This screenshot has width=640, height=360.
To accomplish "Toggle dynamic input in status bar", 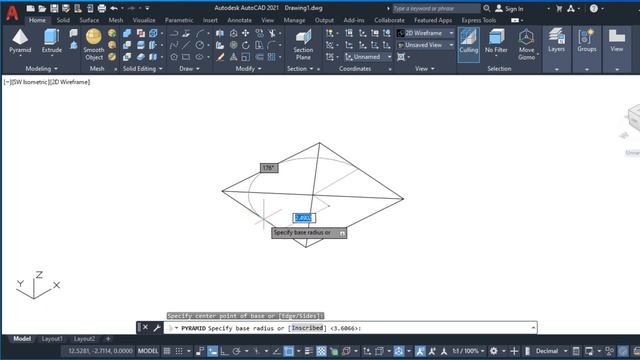I will coord(212,351).
